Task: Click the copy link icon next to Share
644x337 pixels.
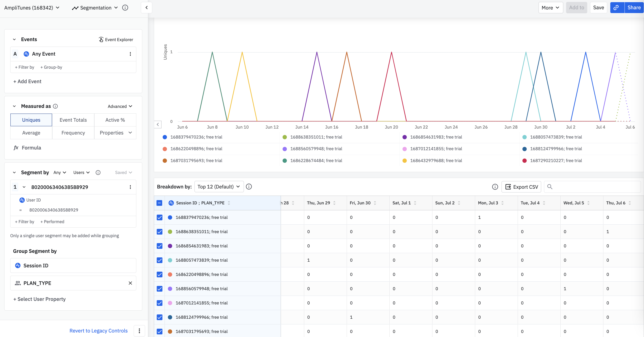Action: (616, 8)
